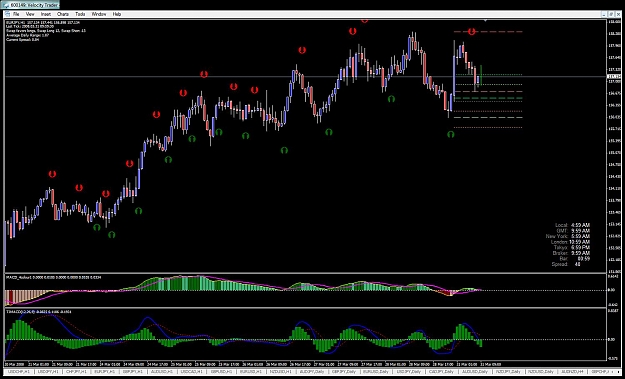
Task: Click the Tokyo 6:59 PM line
Action: click(572, 247)
